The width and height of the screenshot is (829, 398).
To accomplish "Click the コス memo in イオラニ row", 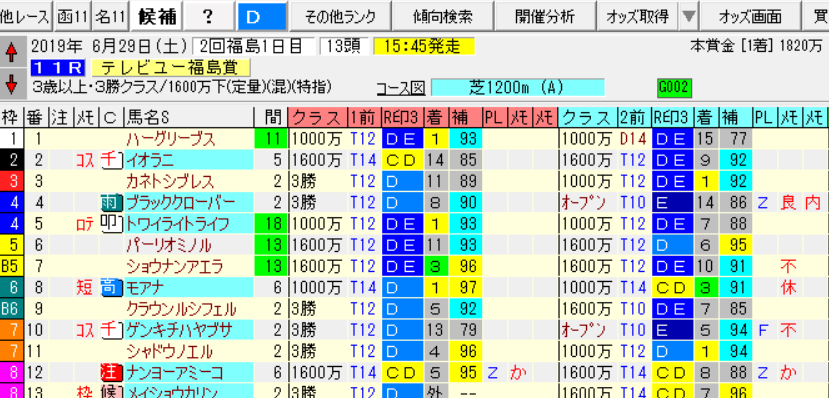I will click(85, 160).
